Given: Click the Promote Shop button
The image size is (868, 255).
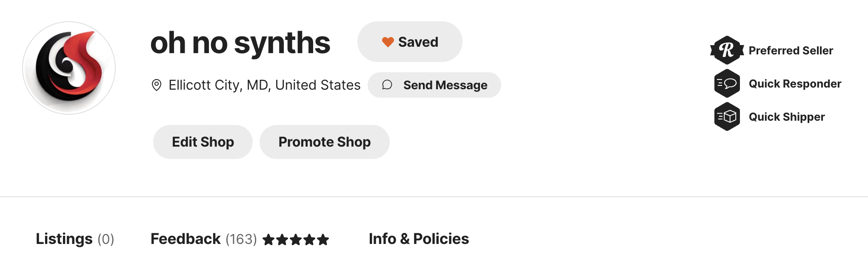Looking at the screenshot, I should (324, 142).
